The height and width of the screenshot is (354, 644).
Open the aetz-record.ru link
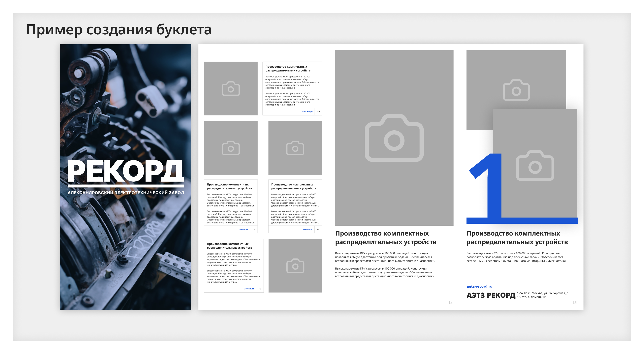pyautogui.click(x=479, y=286)
